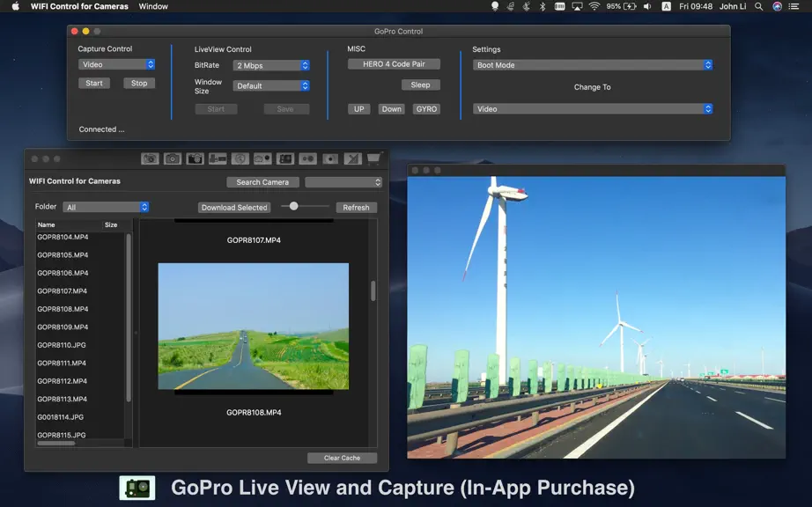
Task: Click the UP button in MISC
Action: click(358, 108)
